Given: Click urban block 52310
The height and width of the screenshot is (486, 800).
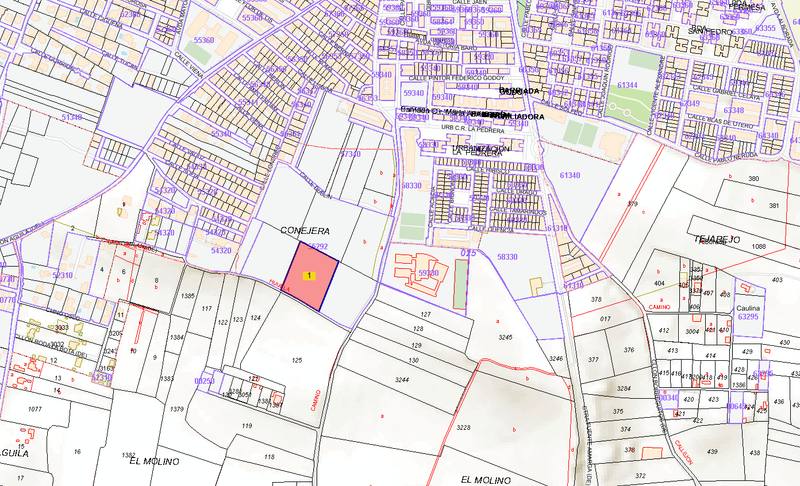Looking at the screenshot, I should coord(62,275).
